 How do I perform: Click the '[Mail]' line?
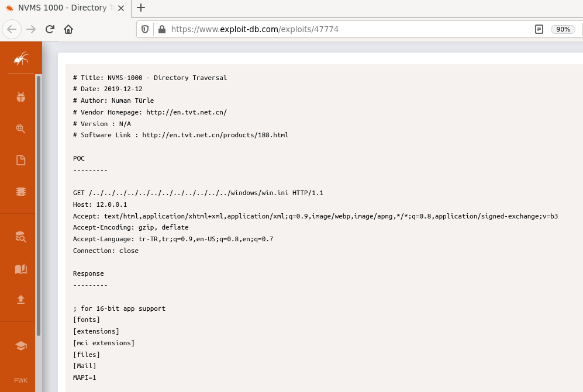84,366
